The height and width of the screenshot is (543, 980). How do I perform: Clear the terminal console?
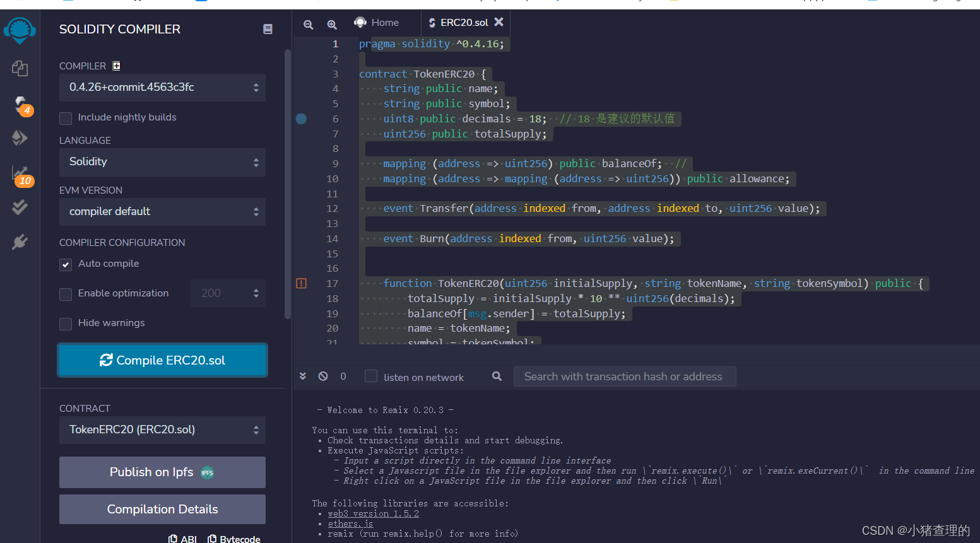point(323,376)
